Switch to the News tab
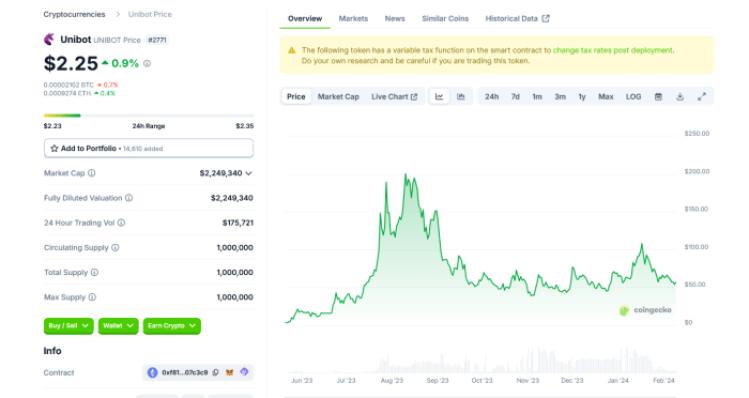 click(395, 19)
